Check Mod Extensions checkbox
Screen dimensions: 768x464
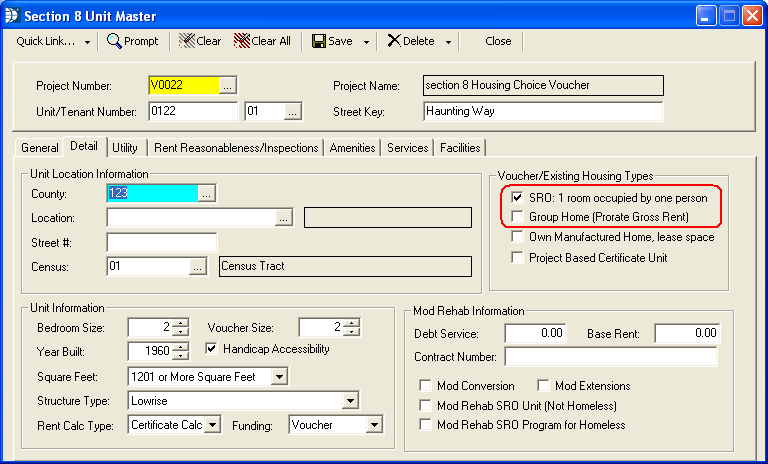click(543, 386)
